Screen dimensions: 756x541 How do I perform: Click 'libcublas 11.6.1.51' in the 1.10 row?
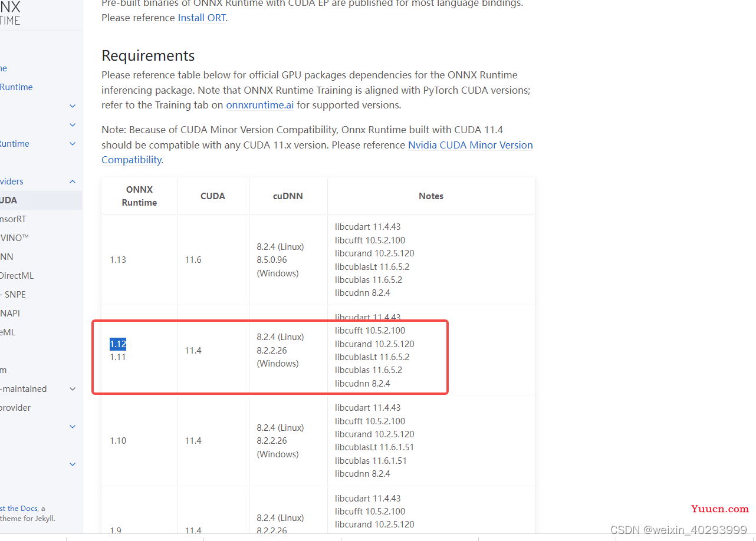click(371, 461)
